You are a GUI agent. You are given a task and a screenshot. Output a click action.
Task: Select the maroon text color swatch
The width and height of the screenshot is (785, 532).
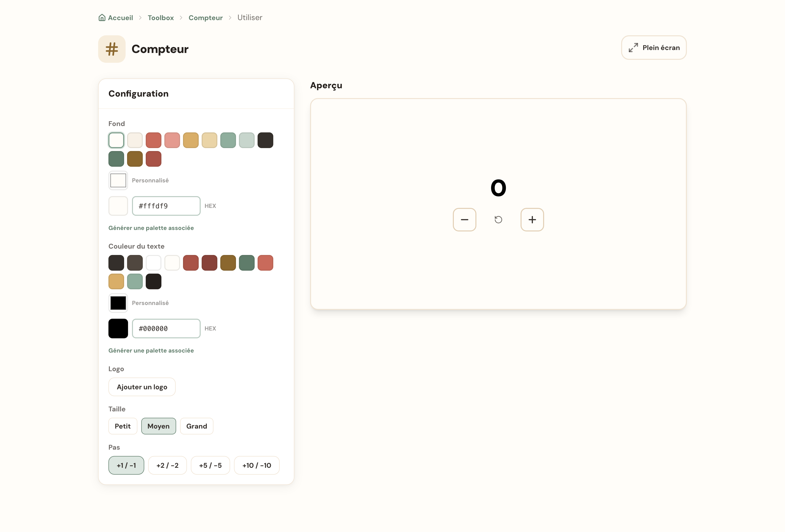point(209,263)
